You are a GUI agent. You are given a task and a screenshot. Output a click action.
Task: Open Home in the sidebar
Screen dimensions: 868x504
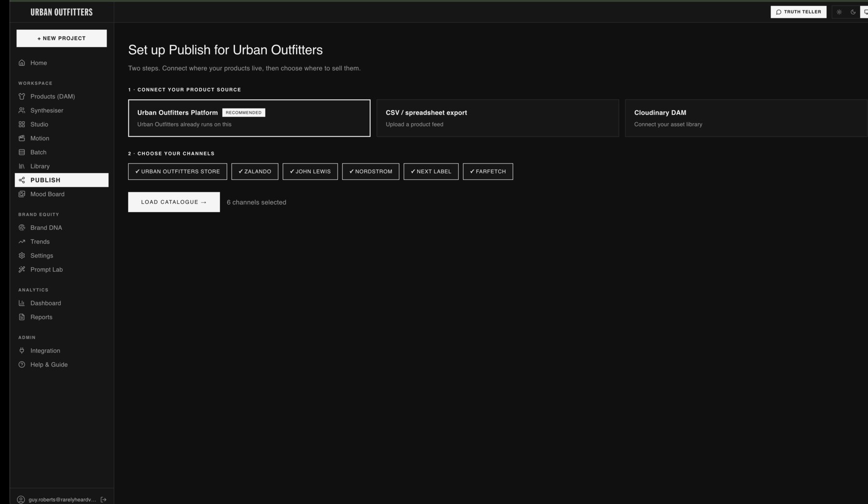[39, 63]
